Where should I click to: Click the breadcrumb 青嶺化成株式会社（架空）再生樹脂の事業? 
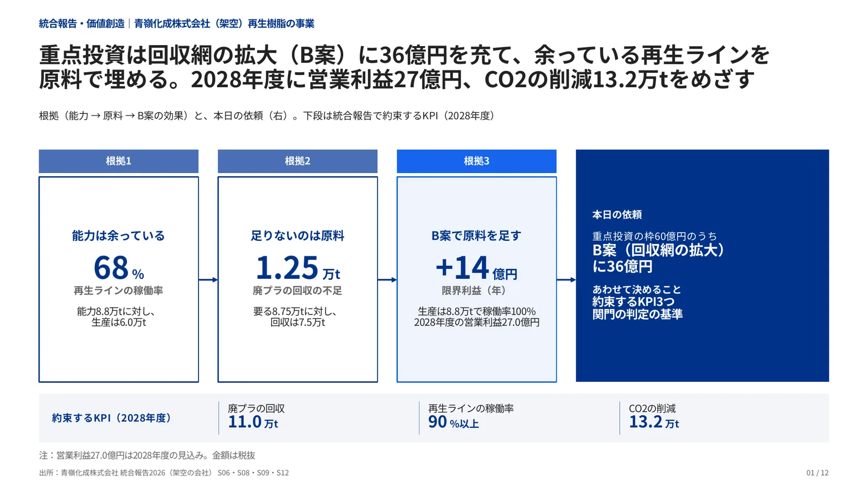pyautogui.click(x=224, y=23)
